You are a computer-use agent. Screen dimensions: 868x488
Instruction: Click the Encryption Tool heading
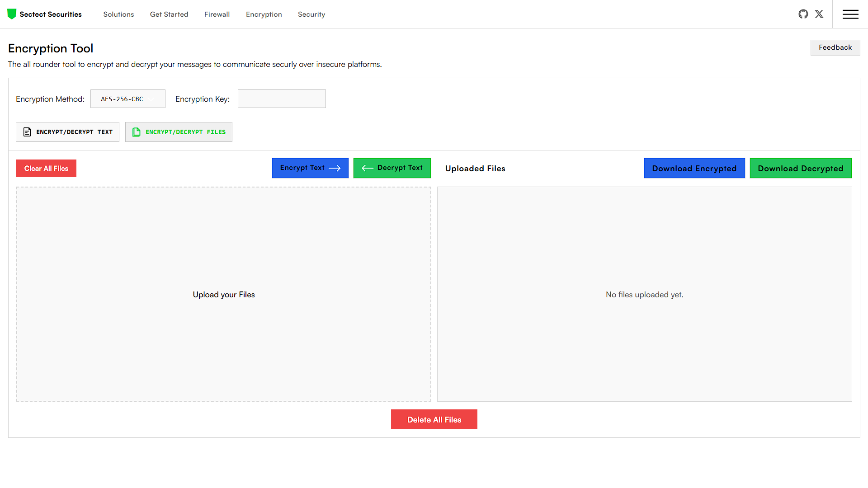(x=51, y=48)
